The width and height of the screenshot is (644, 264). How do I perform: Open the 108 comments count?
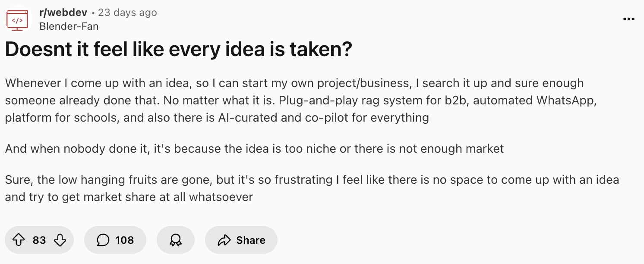tap(125, 240)
